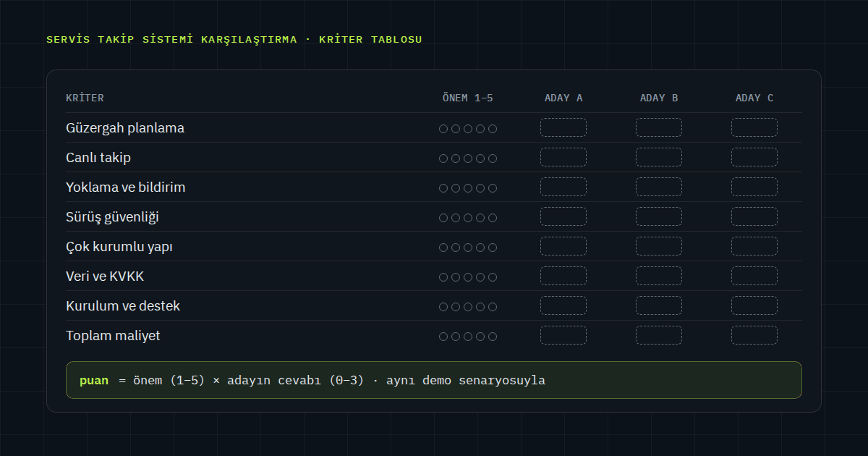Set Çok kurumlu yapı importance to 3

pyautogui.click(x=468, y=248)
